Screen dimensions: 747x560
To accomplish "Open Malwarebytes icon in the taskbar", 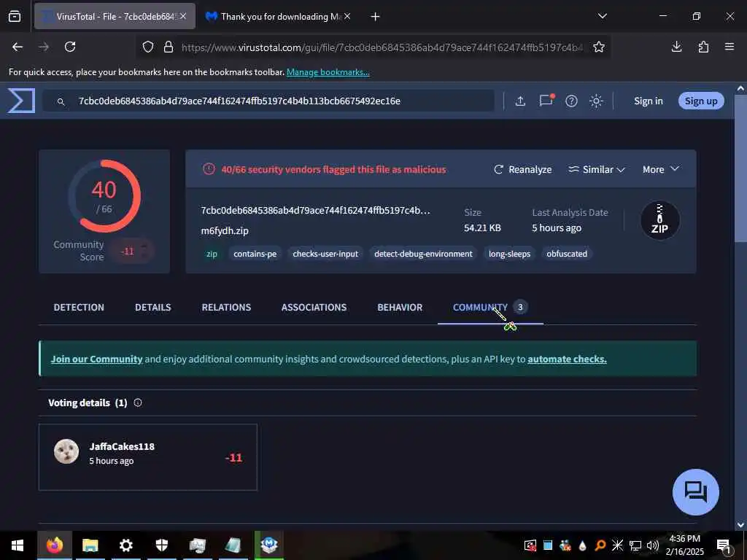I will 269,545.
